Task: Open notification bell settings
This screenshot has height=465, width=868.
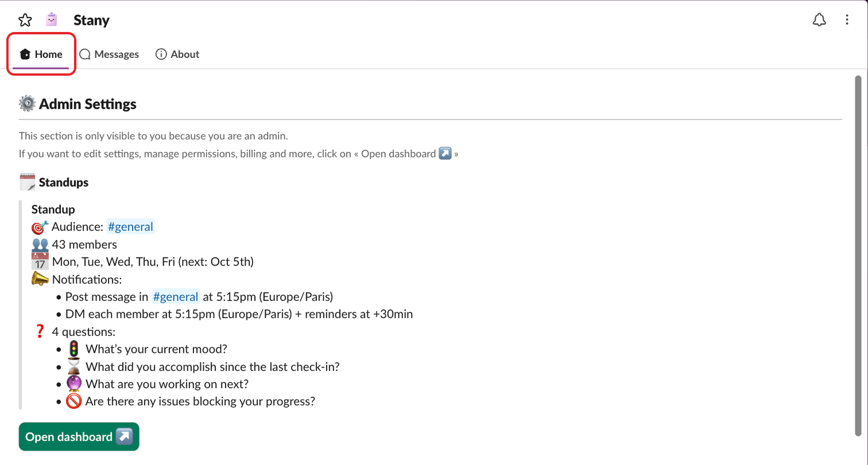Action: point(819,20)
